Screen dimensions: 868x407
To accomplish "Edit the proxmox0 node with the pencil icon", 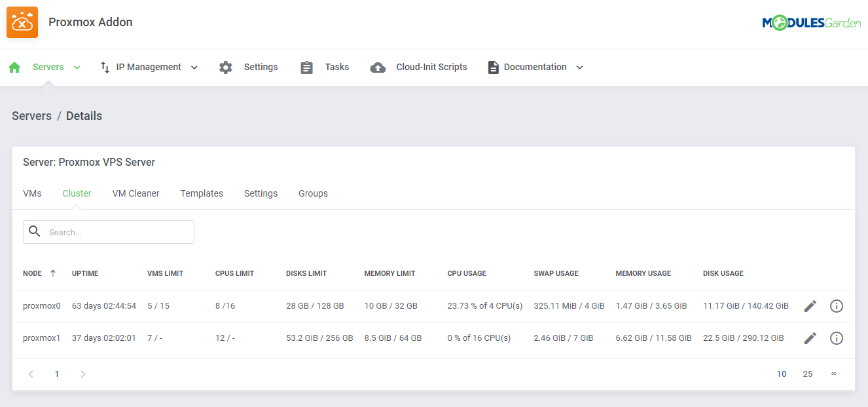I will (x=810, y=306).
